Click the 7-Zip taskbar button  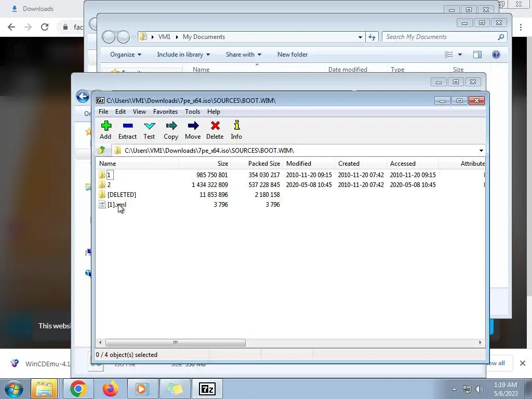click(207, 389)
